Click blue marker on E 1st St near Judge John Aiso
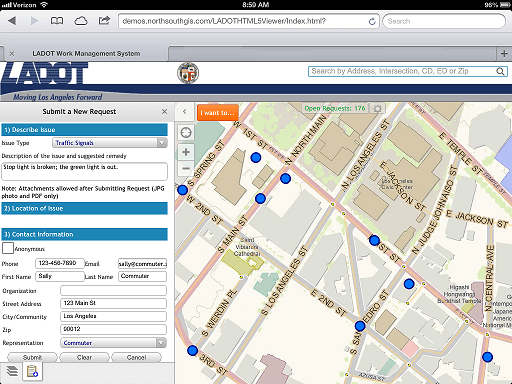 pyautogui.click(x=374, y=240)
